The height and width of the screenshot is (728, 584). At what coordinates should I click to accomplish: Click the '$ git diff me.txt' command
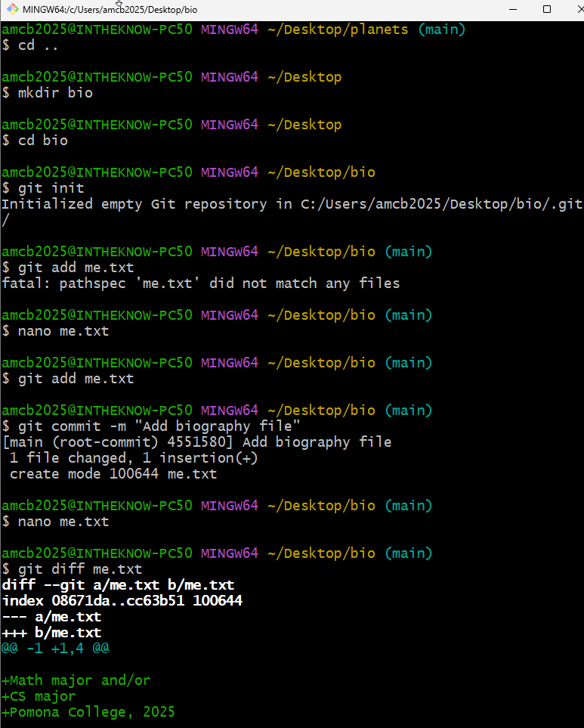point(72,569)
